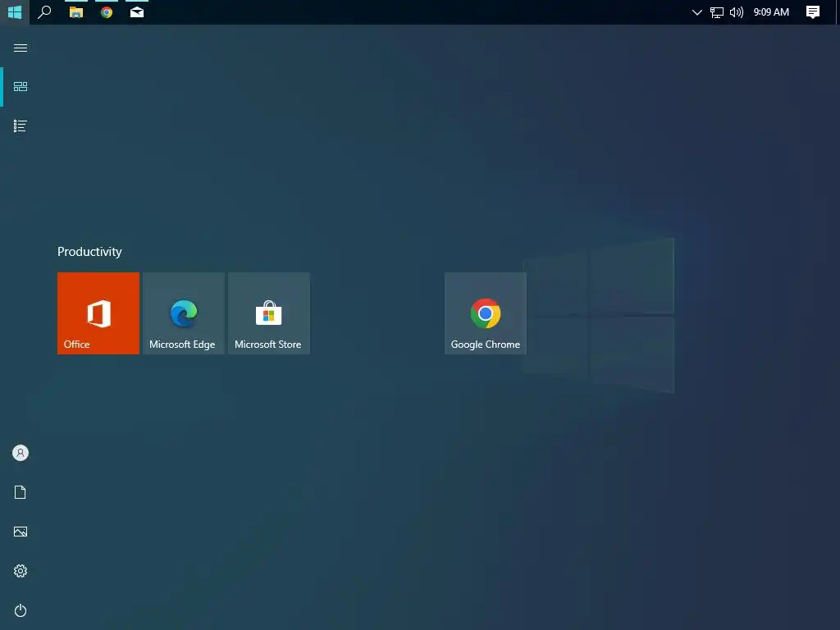Open the Power options button
The width and height of the screenshot is (840, 630).
(21, 610)
